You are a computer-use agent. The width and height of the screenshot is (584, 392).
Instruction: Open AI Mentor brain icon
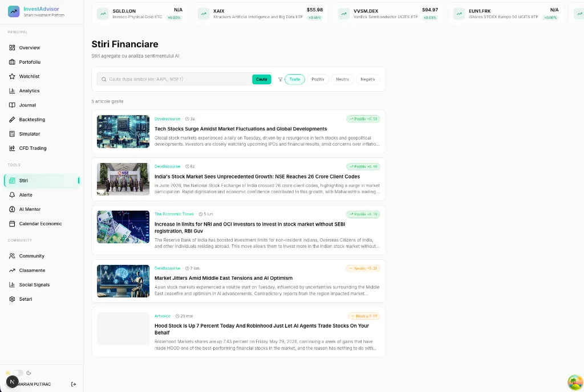click(12, 209)
